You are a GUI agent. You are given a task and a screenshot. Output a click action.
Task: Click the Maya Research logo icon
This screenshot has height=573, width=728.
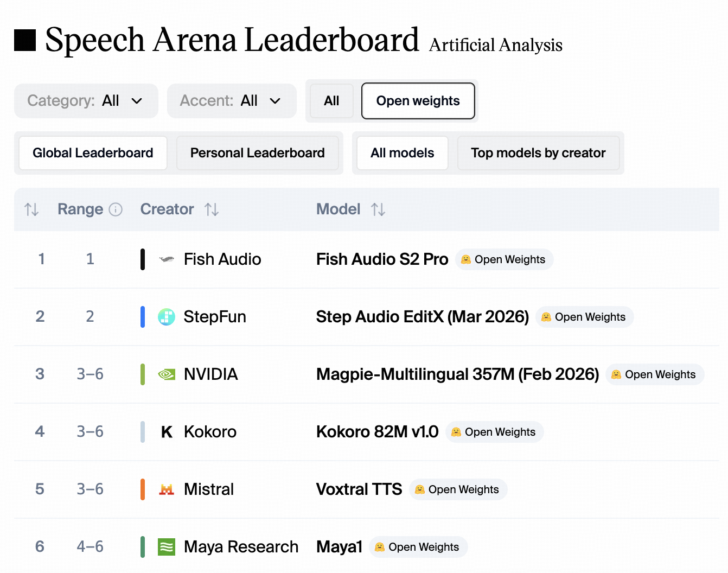click(x=167, y=547)
